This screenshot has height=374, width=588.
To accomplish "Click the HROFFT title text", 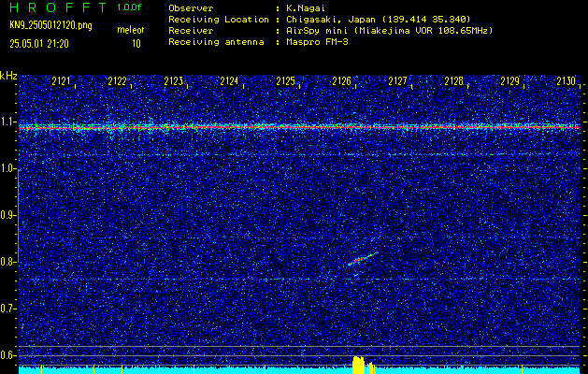I will [x=58, y=7].
